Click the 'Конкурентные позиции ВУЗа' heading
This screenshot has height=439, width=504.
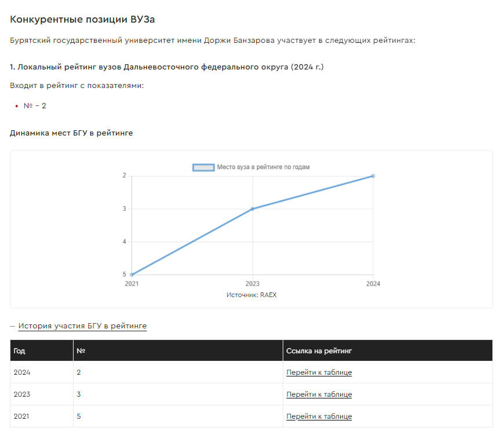pos(82,20)
